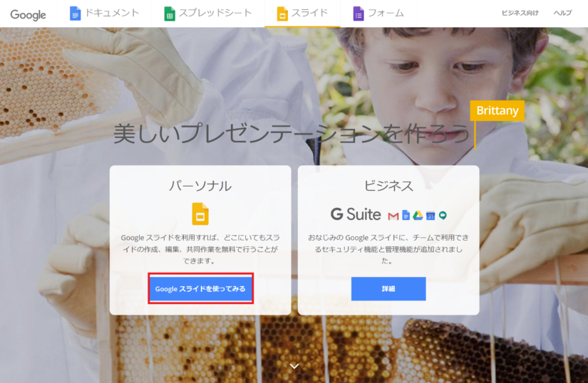Click the green Sheets icon
588x383 pixels.
tap(170, 14)
